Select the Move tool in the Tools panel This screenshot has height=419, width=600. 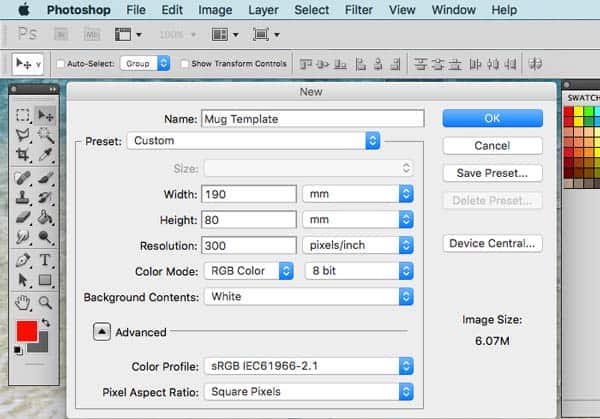(x=45, y=115)
